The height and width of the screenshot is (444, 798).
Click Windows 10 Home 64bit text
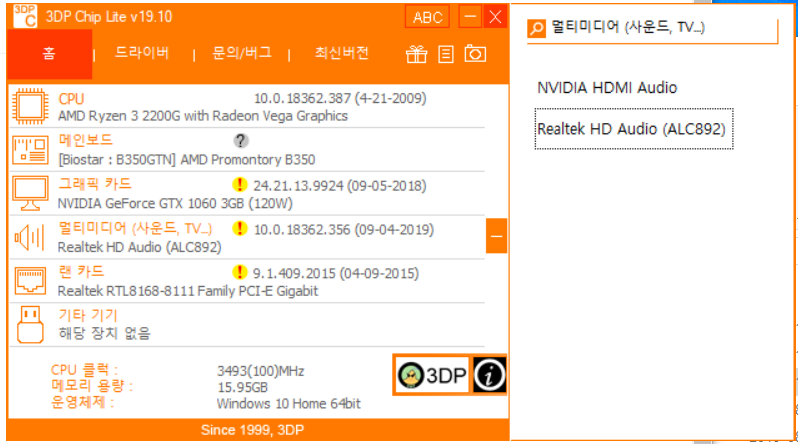(289, 404)
